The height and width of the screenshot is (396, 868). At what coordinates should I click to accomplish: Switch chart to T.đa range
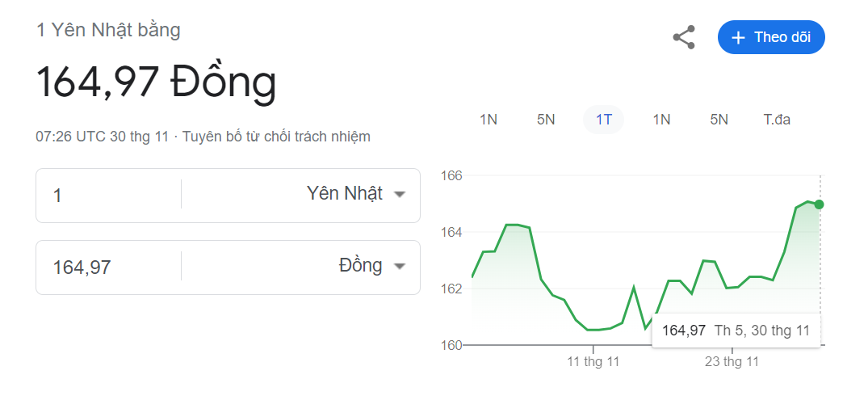[x=778, y=120]
